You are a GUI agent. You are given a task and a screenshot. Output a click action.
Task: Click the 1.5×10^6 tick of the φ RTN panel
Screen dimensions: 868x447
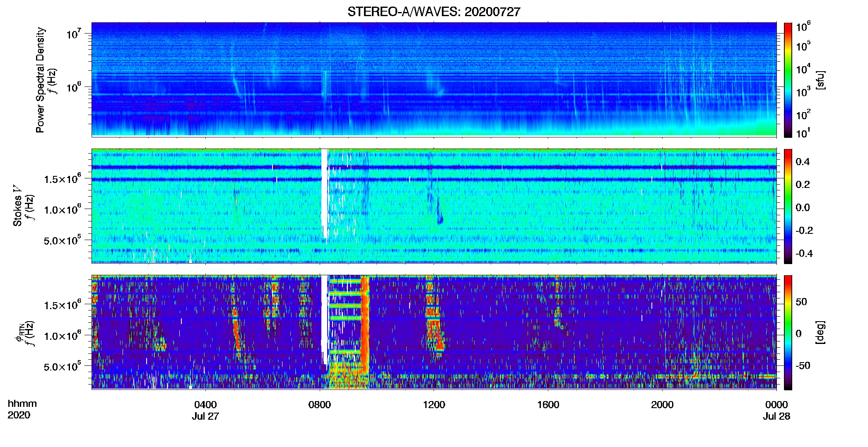click(62, 305)
